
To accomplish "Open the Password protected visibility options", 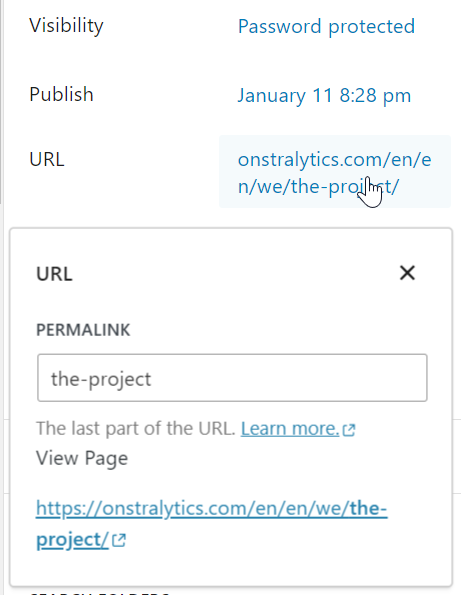I will (326, 27).
